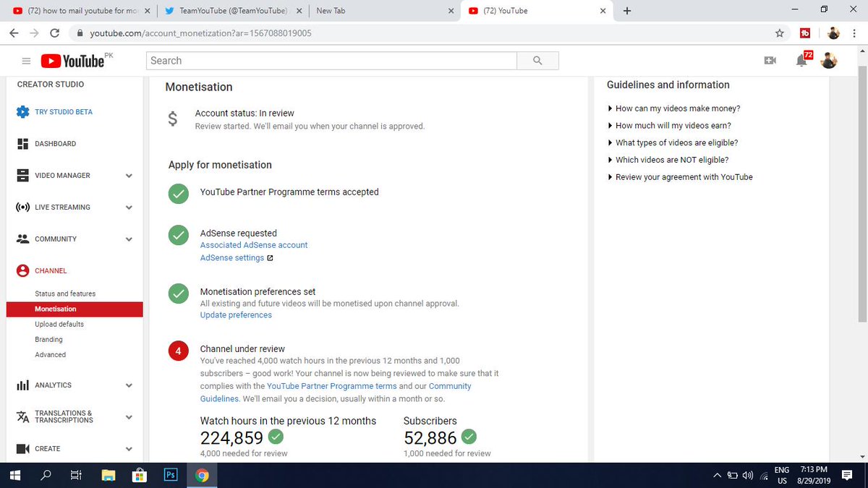Open the Chrome profile avatar

pyautogui.click(x=834, y=33)
